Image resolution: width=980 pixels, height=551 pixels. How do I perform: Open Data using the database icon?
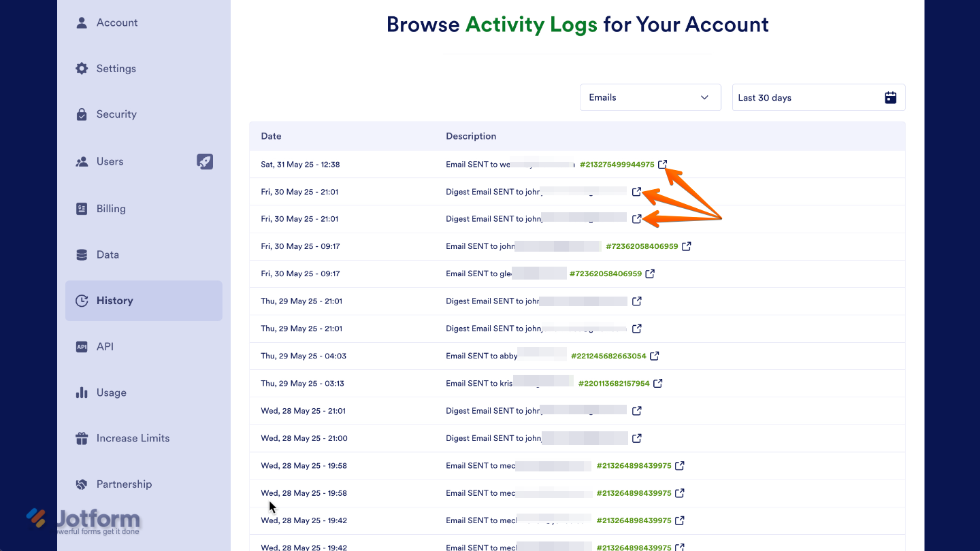click(x=81, y=254)
